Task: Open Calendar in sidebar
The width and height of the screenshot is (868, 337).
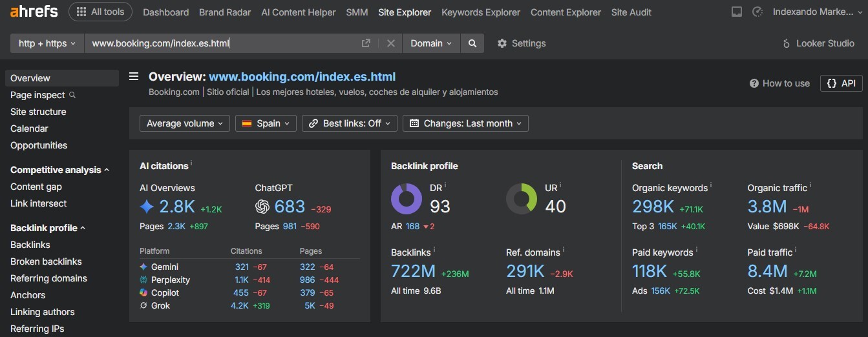Action: pyautogui.click(x=29, y=128)
